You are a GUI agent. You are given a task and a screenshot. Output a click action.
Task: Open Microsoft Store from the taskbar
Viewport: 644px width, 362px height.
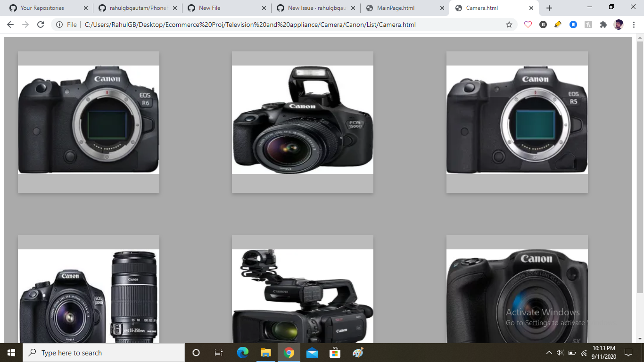335,353
